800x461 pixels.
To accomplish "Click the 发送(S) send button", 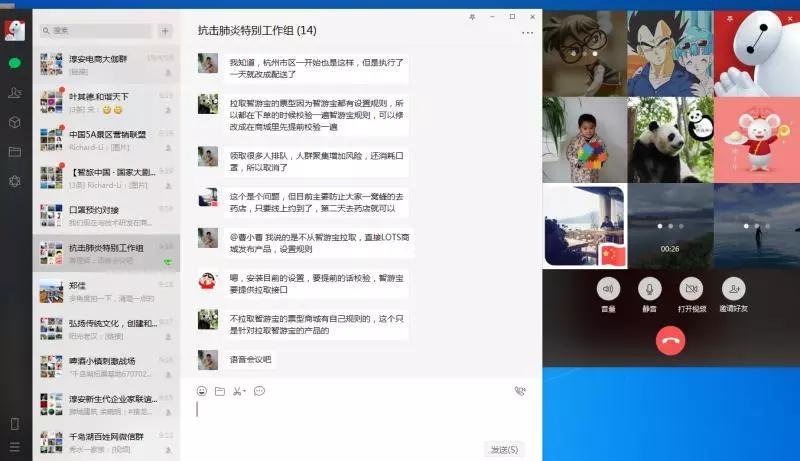I will pyautogui.click(x=504, y=449).
